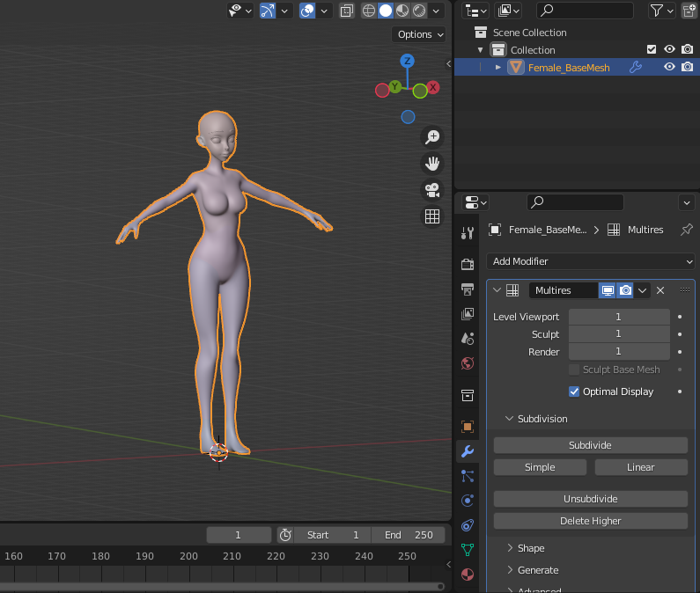This screenshot has height=593, width=700.
Task: Hide Female_BaseMesh in viewport using eye icon
Action: tap(669, 67)
